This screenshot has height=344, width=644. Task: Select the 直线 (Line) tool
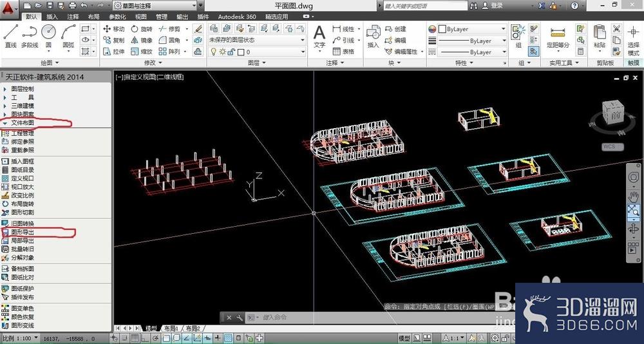[11, 36]
